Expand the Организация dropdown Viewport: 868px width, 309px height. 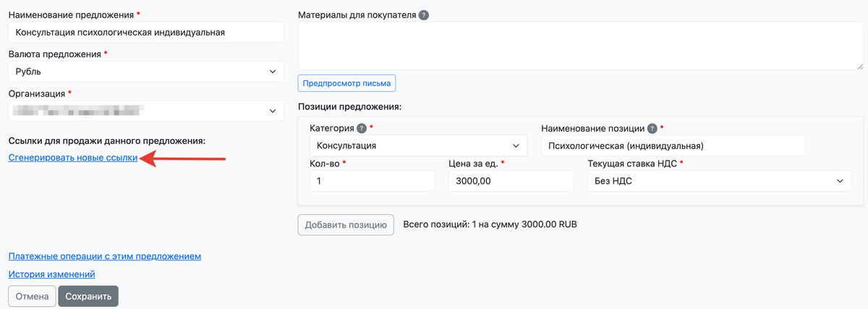click(x=146, y=111)
